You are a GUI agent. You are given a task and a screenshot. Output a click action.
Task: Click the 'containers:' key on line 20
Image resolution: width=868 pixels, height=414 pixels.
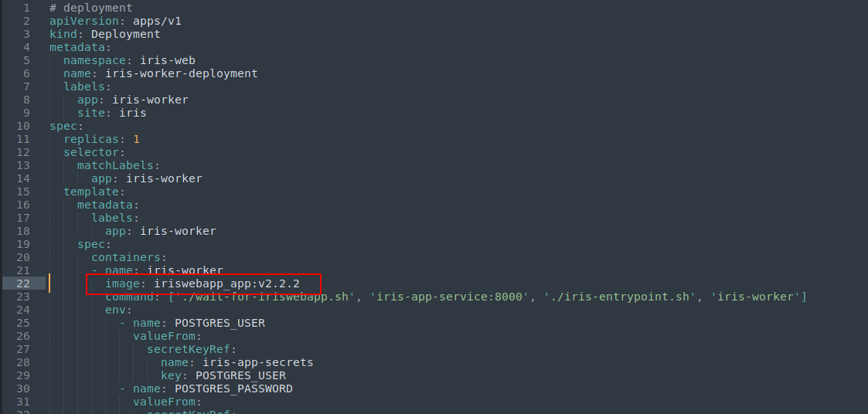129,257
